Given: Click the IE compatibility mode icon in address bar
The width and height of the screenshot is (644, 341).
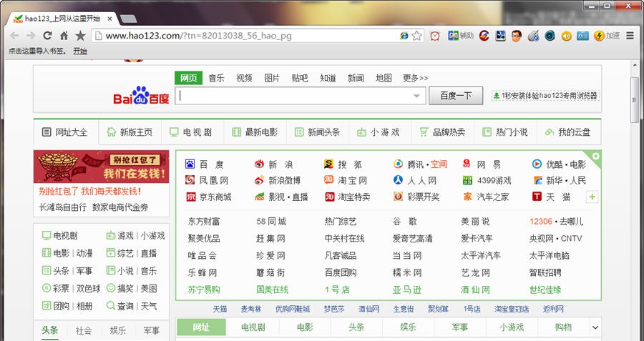Looking at the screenshot, I should pyautogui.click(x=404, y=36).
